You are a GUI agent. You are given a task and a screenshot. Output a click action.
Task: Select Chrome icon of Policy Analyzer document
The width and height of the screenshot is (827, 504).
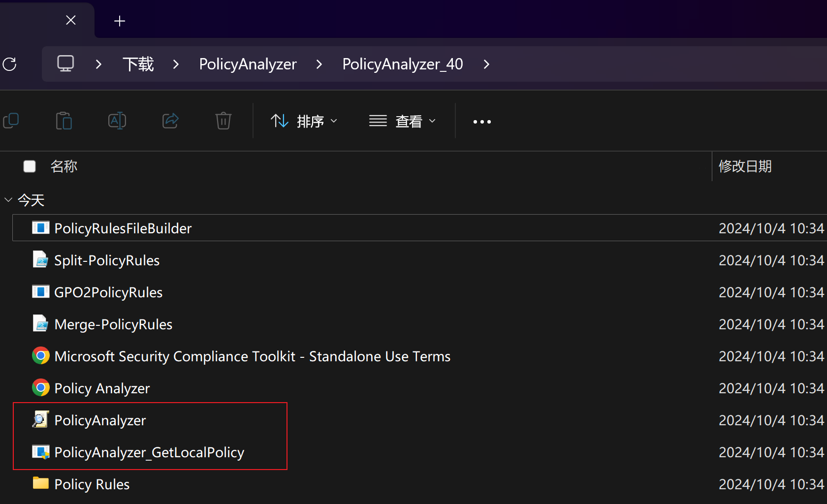click(41, 387)
